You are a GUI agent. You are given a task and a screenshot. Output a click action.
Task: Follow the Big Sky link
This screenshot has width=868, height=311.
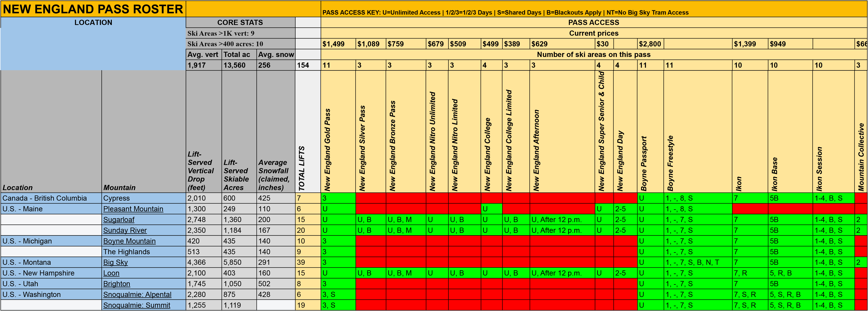(x=115, y=263)
